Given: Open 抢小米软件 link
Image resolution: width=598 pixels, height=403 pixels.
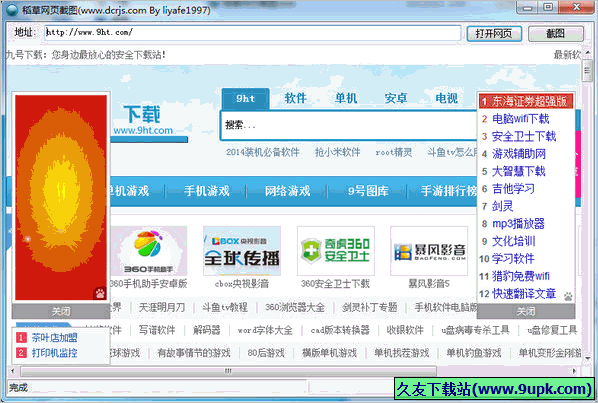Looking at the screenshot, I should coord(338,153).
